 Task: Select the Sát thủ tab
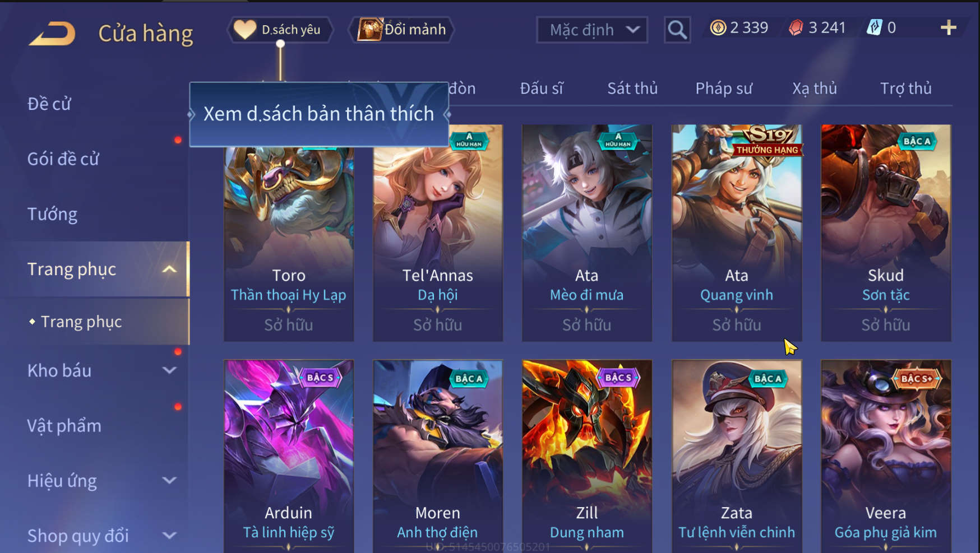coord(632,89)
